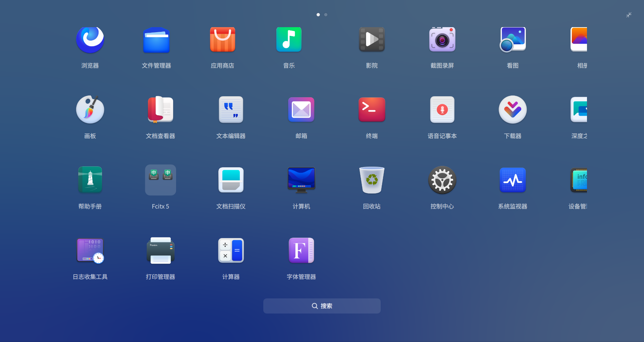This screenshot has height=342, width=644.
Task: Launch 文本编辑器 text editor
Action: (x=231, y=110)
